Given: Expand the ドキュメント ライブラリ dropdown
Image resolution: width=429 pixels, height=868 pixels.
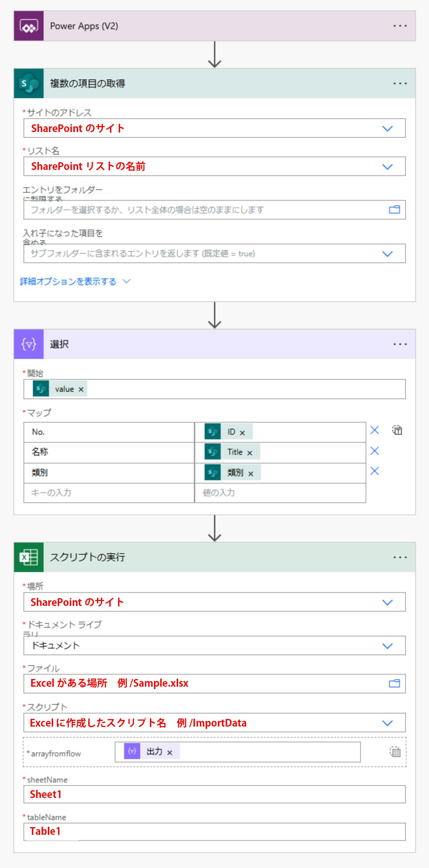Looking at the screenshot, I should [x=387, y=645].
